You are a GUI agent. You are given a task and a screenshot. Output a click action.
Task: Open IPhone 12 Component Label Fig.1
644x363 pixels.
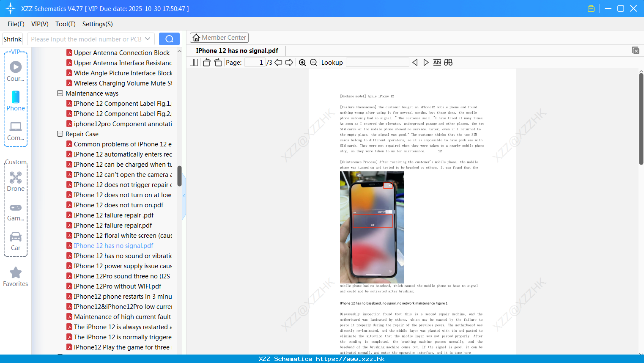tap(119, 103)
